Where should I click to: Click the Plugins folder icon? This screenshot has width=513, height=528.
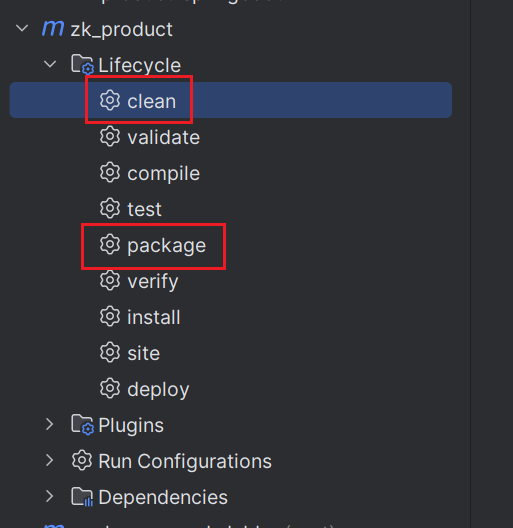(82, 424)
